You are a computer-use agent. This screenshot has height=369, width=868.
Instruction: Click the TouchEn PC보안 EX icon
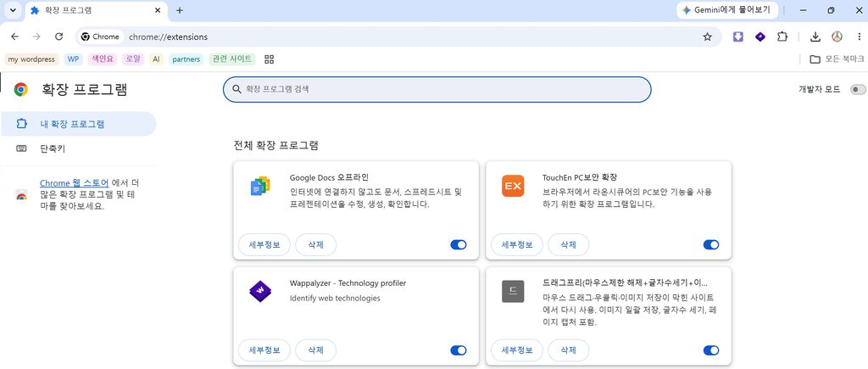click(x=513, y=186)
